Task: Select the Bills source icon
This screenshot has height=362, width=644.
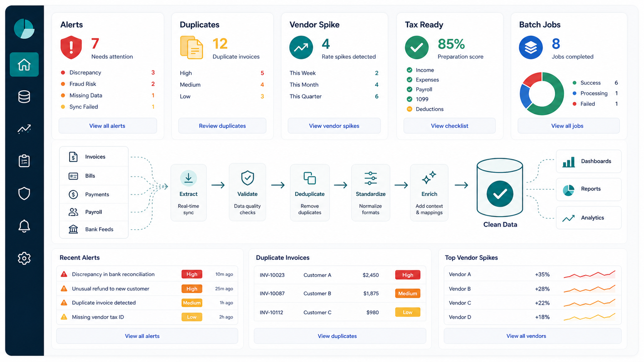Action: click(x=73, y=176)
